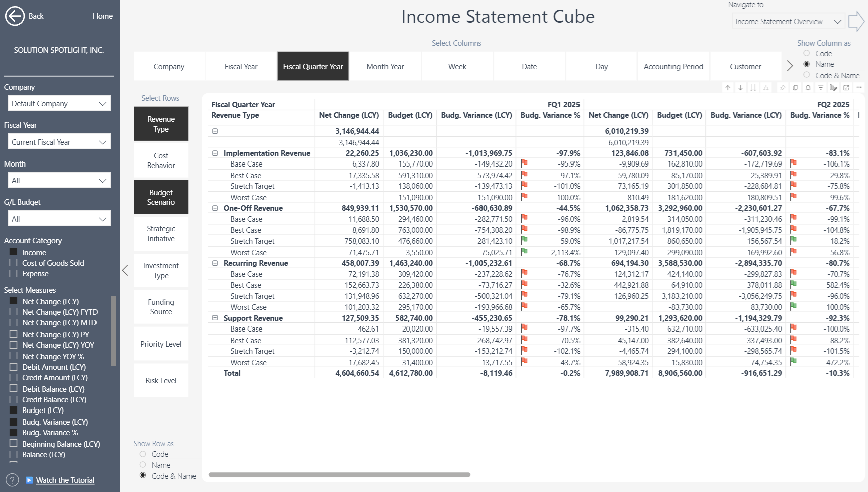The image size is (868, 492).
Task: Open the Watch the Tutorial link
Action: 65,480
